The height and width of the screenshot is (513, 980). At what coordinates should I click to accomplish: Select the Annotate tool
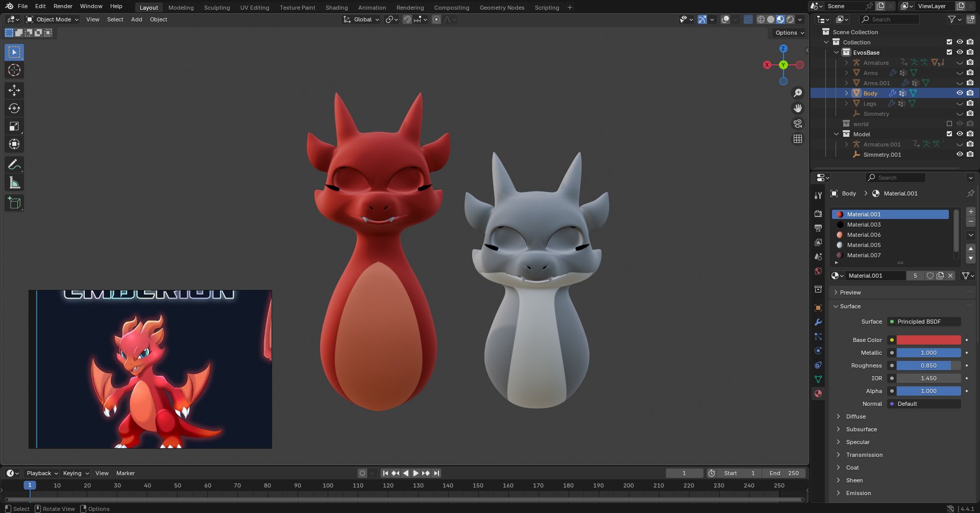[x=14, y=164]
